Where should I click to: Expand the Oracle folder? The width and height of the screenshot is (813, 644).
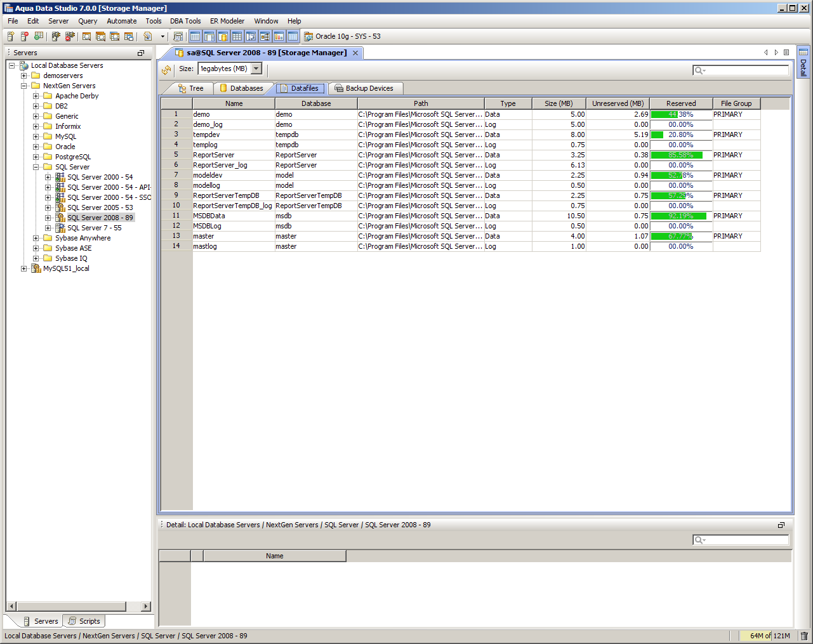click(36, 147)
